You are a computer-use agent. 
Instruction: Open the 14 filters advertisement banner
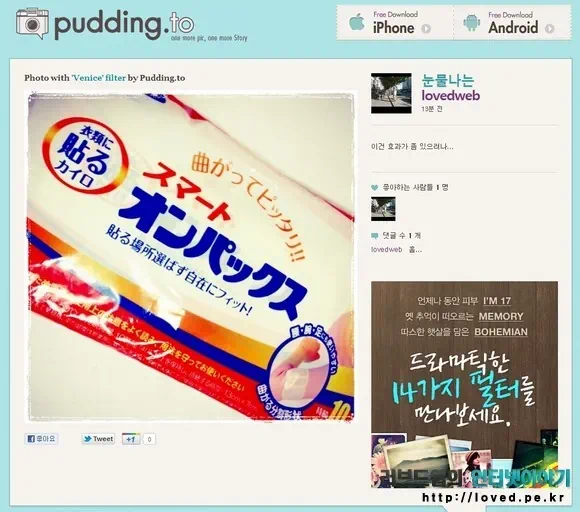(464, 385)
